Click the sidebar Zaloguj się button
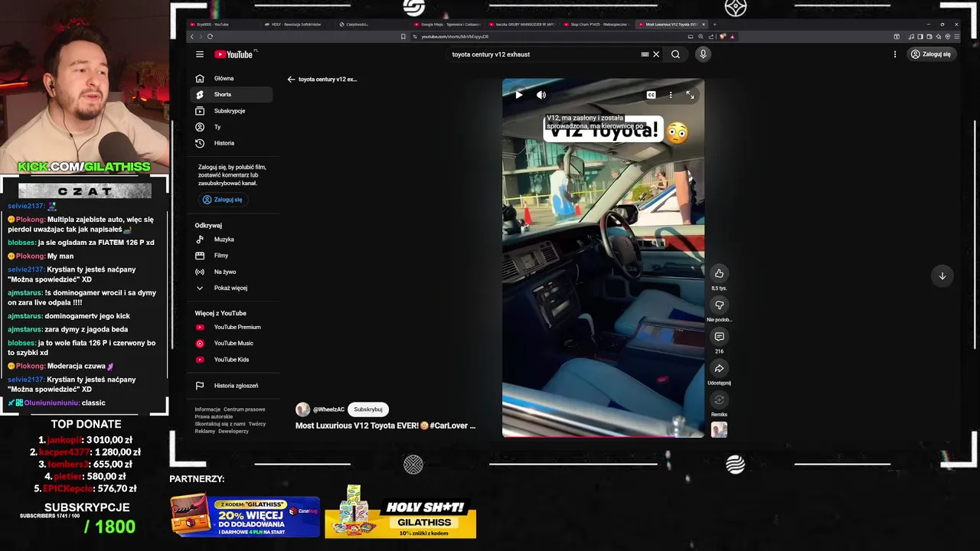The width and height of the screenshot is (980, 551). click(222, 200)
